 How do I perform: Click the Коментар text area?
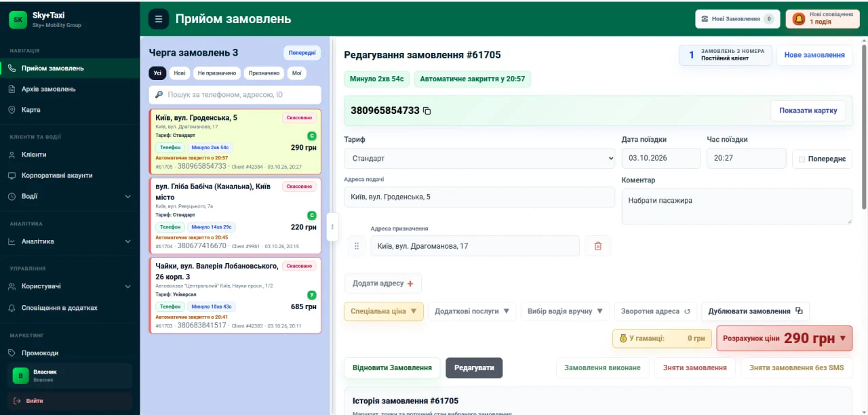pyautogui.click(x=737, y=206)
